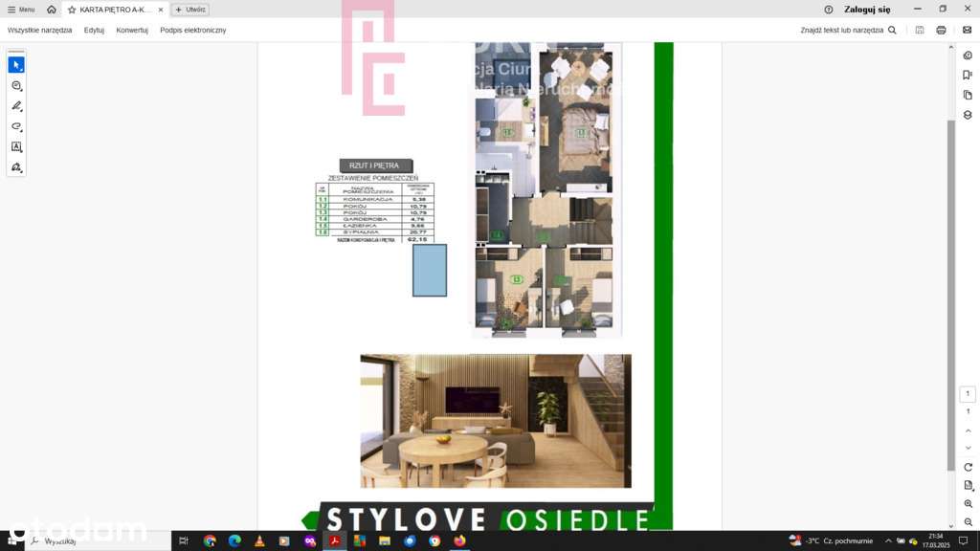980x551 pixels.
Task: Choose the add Comment tool
Action: click(16, 85)
